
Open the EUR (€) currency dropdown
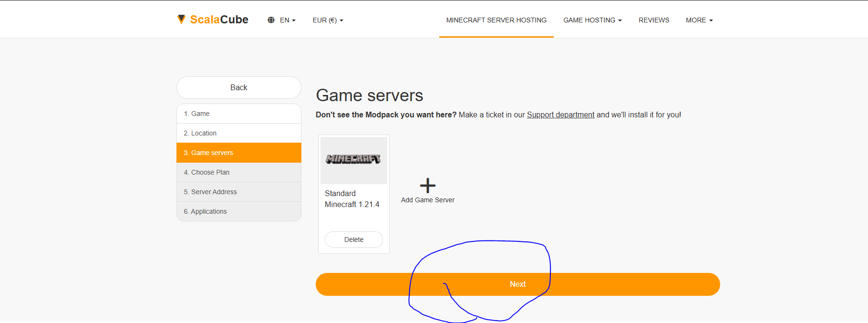click(328, 20)
